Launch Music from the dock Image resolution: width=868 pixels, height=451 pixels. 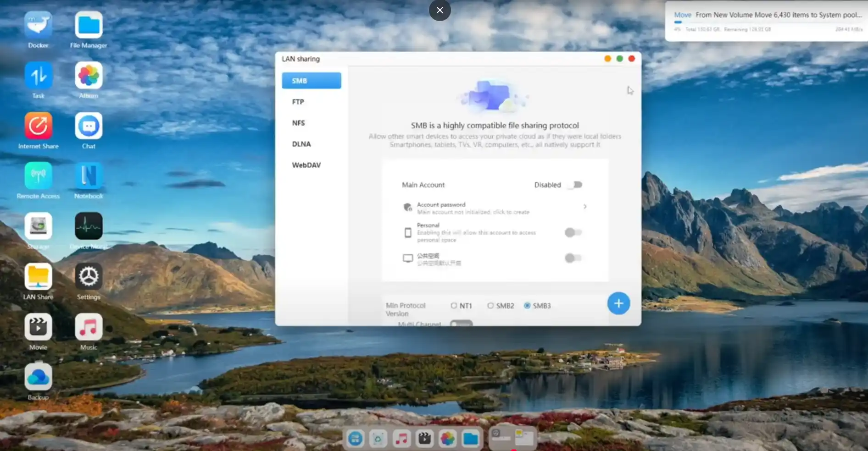pos(401,439)
